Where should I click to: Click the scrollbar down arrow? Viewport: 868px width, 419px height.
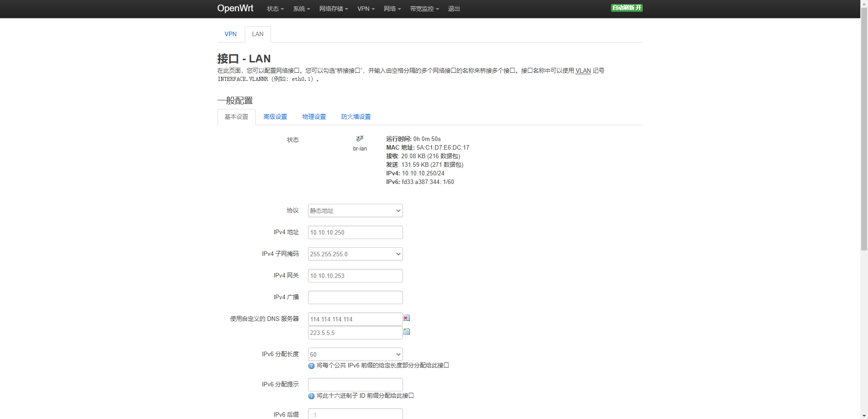click(864, 415)
